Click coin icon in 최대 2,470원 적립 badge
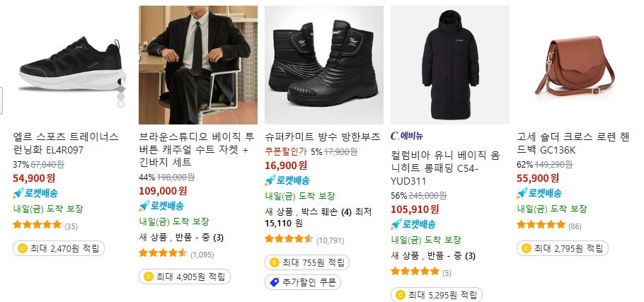644x302 pixels. click(x=22, y=248)
